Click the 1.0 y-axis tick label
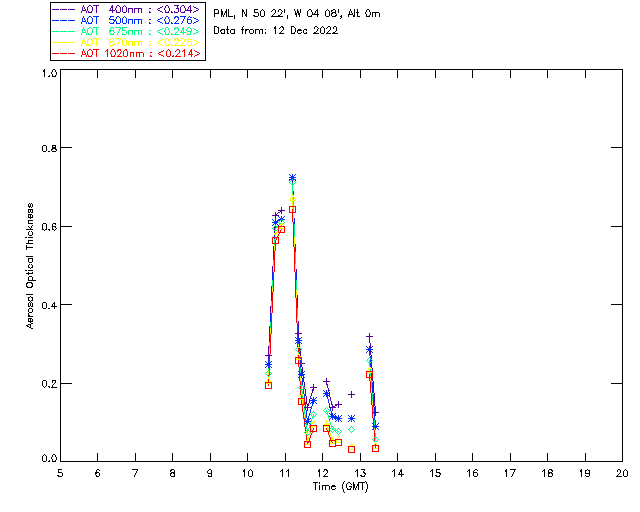 pyautogui.click(x=49, y=73)
